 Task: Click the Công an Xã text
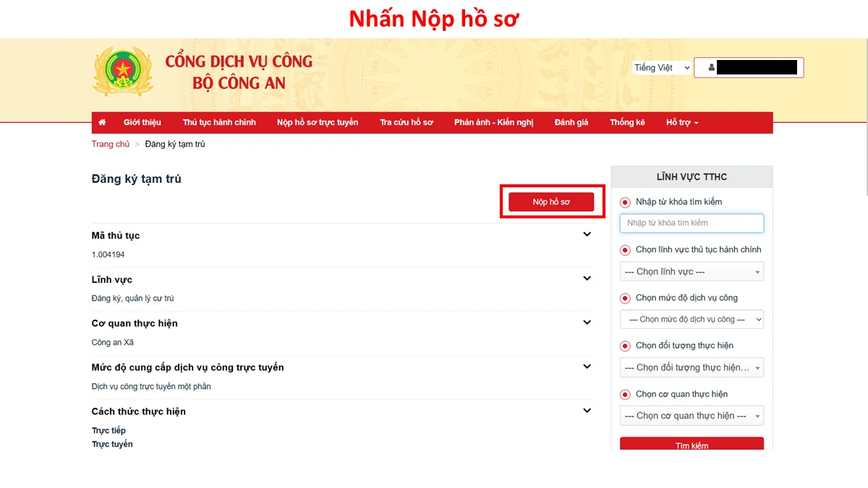[x=113, y=343]
